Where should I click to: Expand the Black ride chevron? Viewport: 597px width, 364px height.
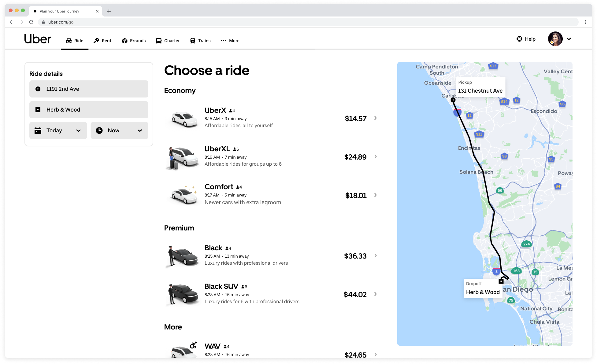[x=376, y=256]
